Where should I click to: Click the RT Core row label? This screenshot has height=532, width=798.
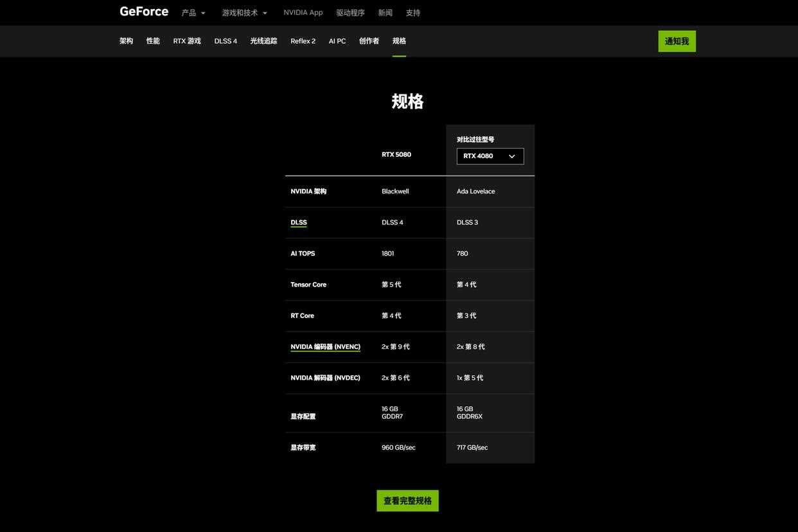tap(302, 316)
